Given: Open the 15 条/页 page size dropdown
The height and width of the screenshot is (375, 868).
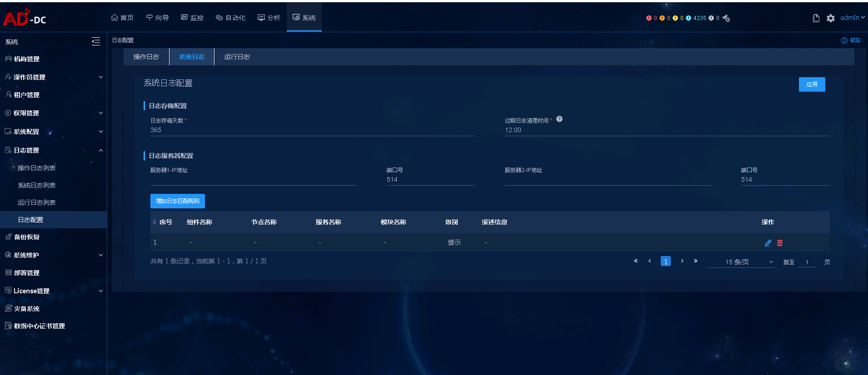Looking at the screenshot, I should click(x=741, y=262).
